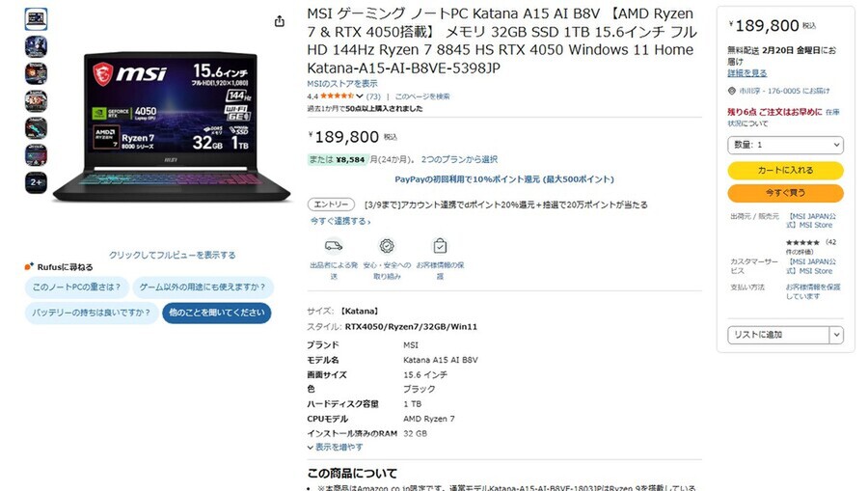The image size is (868, 491).
Task: Click the エントリー entry badge button
Action: [x=331, y=205]
